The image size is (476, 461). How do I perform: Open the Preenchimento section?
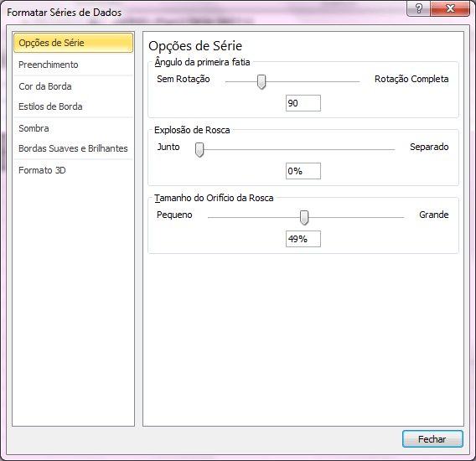(73, 65)
